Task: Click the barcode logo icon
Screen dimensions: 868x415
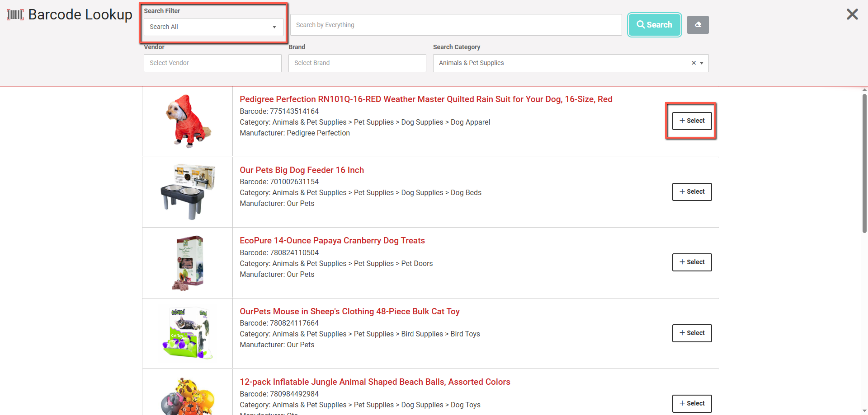Action: [x=15, y=14]
